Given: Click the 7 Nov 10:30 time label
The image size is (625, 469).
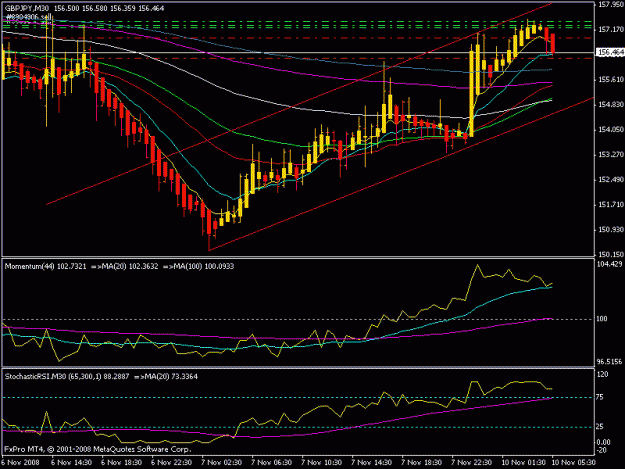Looking at the screenshot, I should tap(321, 463).
